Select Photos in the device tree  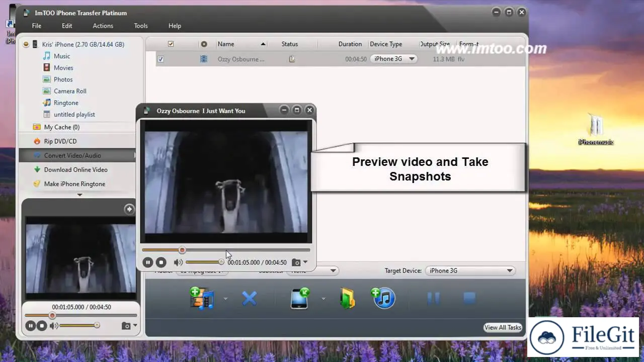coord(63,79)
